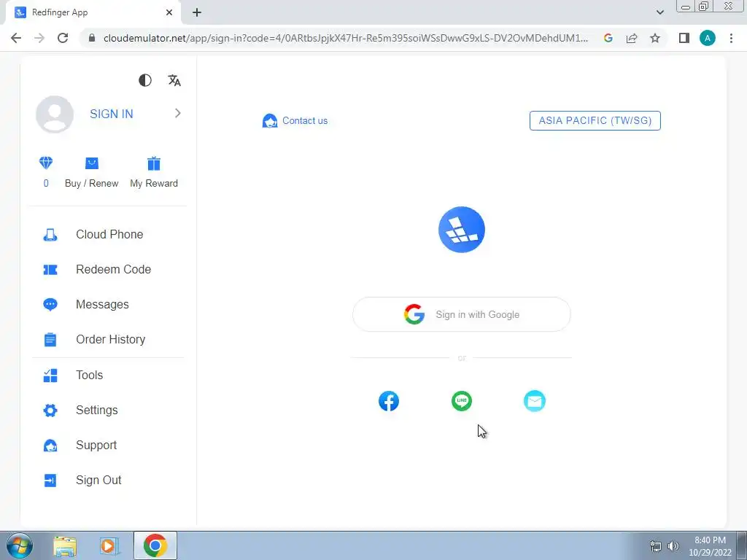Share this page via share icon
Viewport: 747px width, 560px height.
[632, 38]
